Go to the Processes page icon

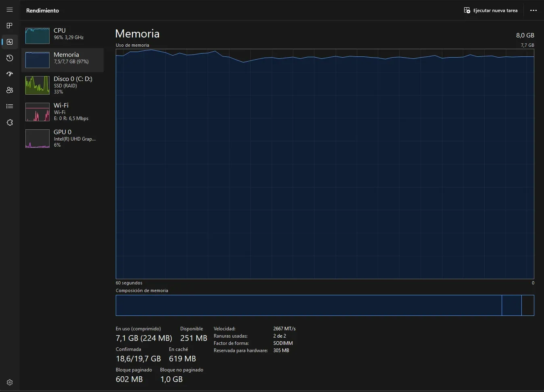click(10, 26)
